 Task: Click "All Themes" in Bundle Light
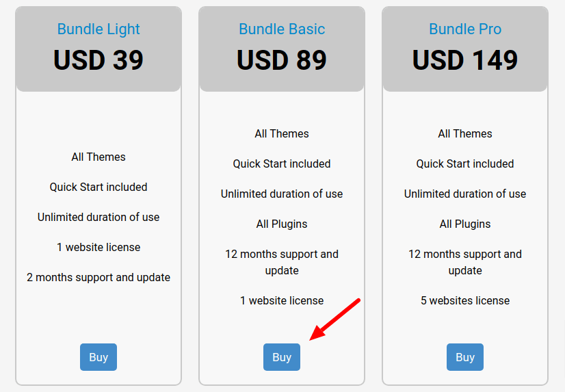coord(98,157)
